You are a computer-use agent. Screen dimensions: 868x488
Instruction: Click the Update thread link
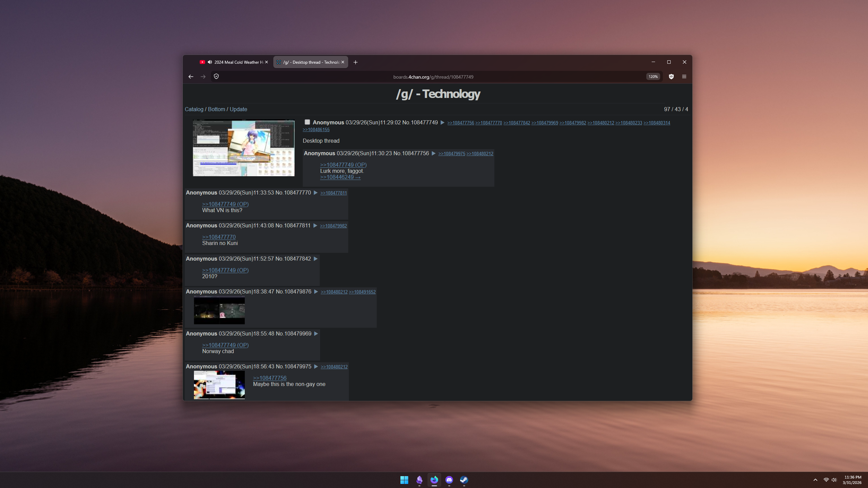coord(238,109)
